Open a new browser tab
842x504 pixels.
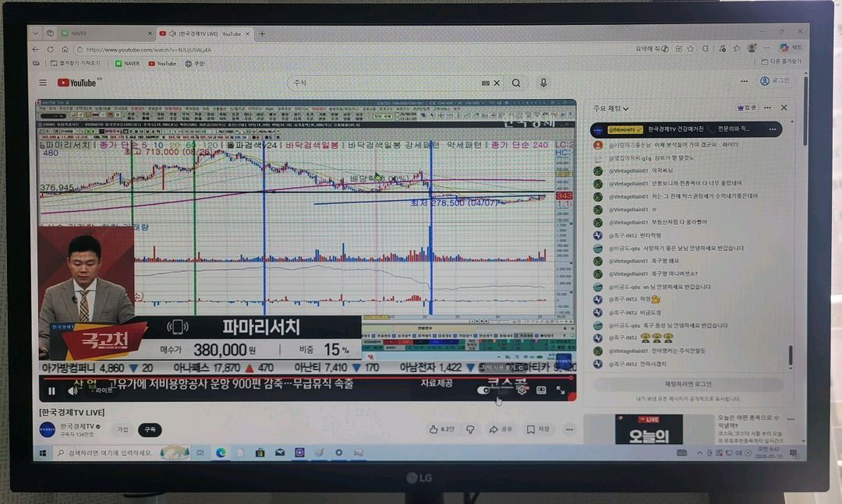tap(262, 33)
